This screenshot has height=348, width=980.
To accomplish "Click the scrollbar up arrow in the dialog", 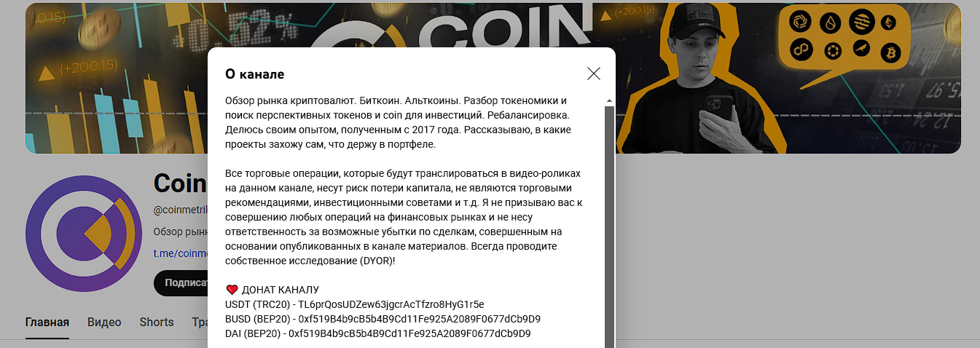I will click(609, 100).
